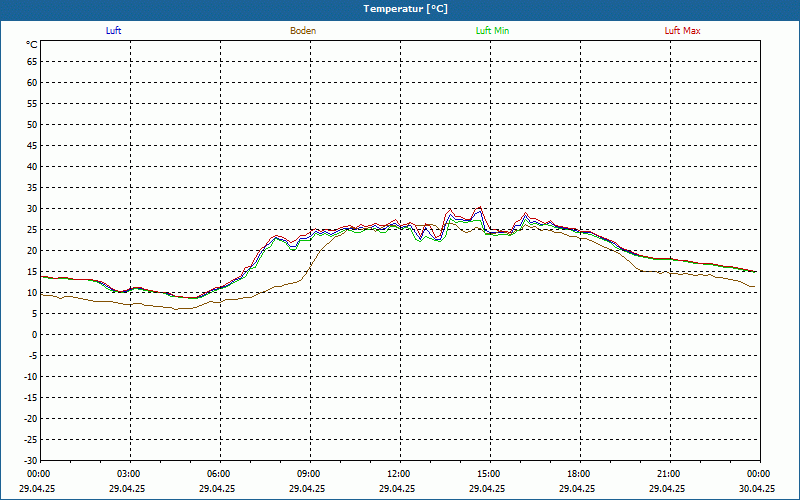The height and width of the screenshot is (500, 800).
Task: Click the 09:00 time axis label
Action: [307, 474]
